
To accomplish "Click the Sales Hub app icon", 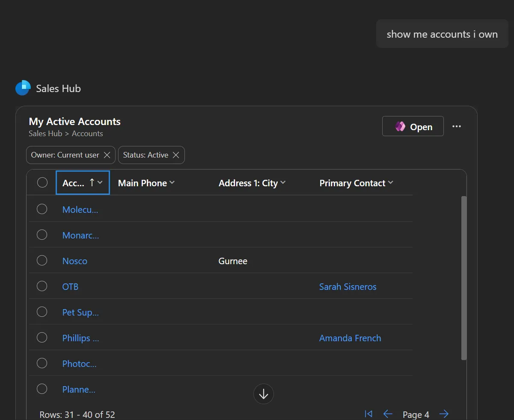I will pos(23,88).
